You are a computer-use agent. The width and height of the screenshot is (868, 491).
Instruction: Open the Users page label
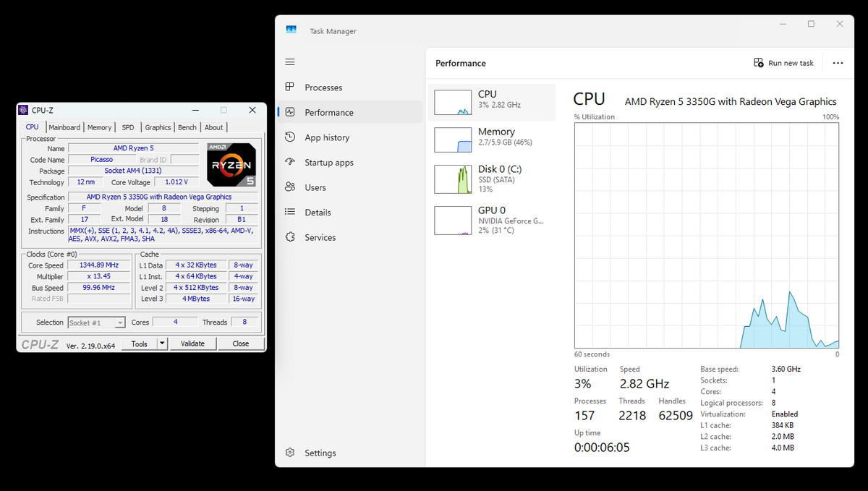tap(315, 187)
